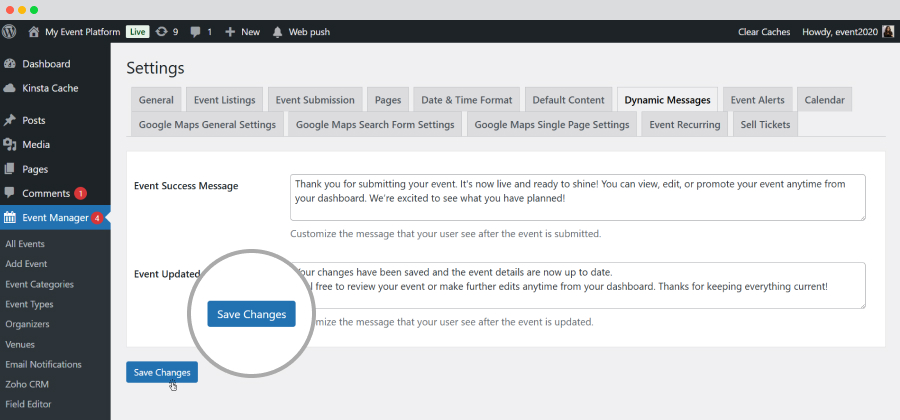Image resolution: width=900 pixels, height=420 pixels.
Task: Click the plus icon beside New
Action: 230,32
